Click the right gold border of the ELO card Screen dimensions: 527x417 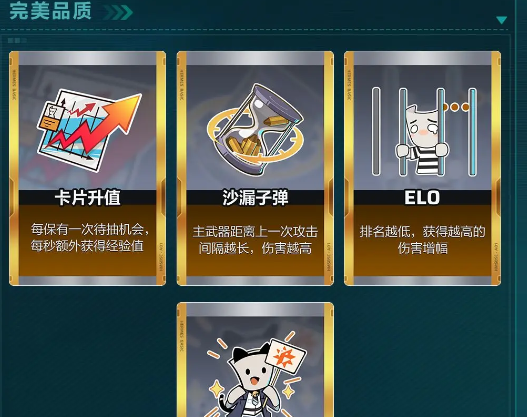point(496,168)
